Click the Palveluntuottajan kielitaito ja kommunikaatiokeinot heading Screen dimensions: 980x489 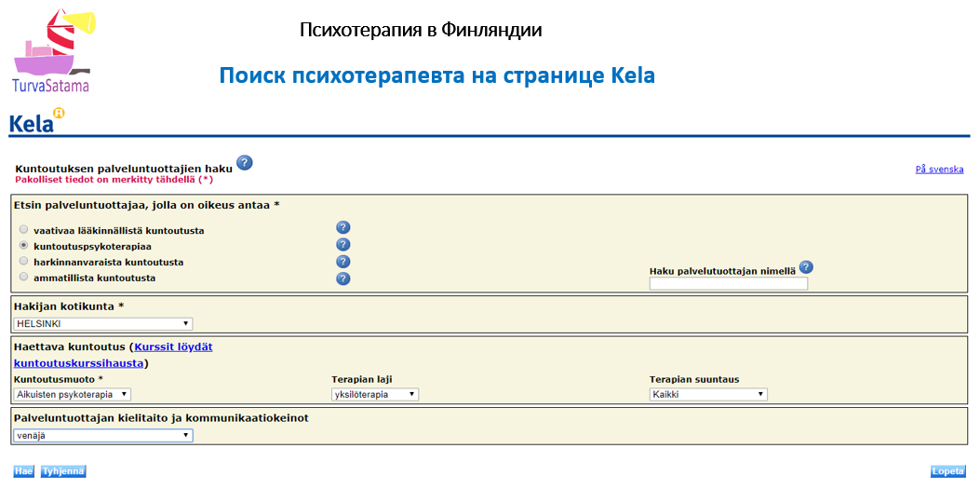[161, 417]
